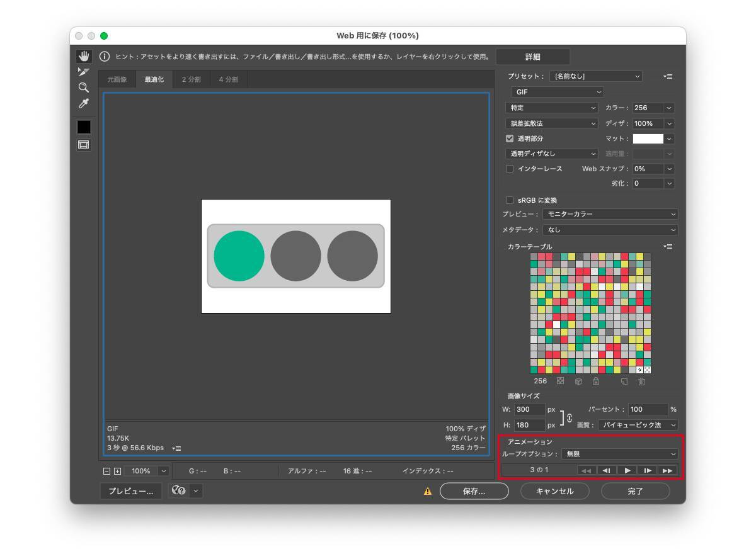Open the 画質 resampling dropdown
Image resolution: width=756 pixels, height=554 pixels.
(638, 425)
